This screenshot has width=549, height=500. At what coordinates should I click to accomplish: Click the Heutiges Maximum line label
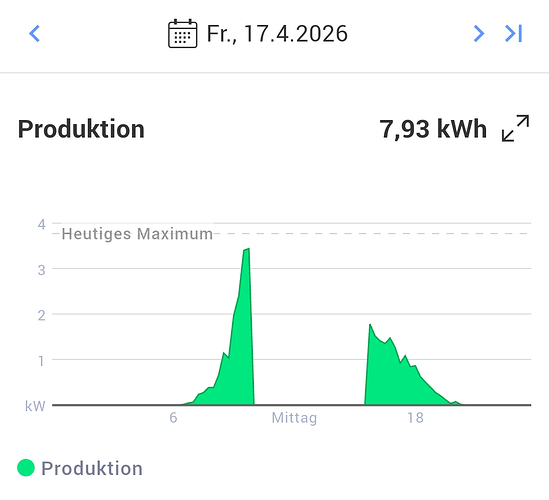point(137,234)
